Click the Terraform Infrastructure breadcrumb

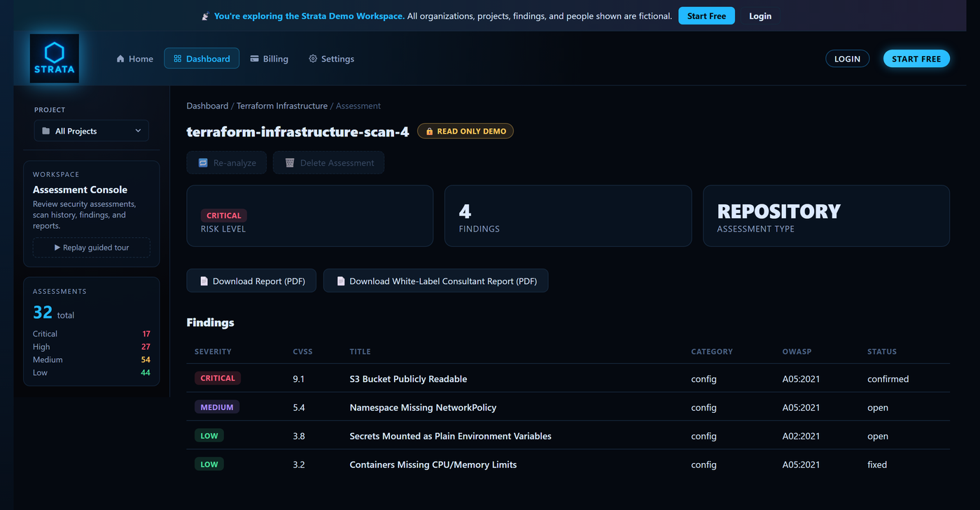pos(282,106)
